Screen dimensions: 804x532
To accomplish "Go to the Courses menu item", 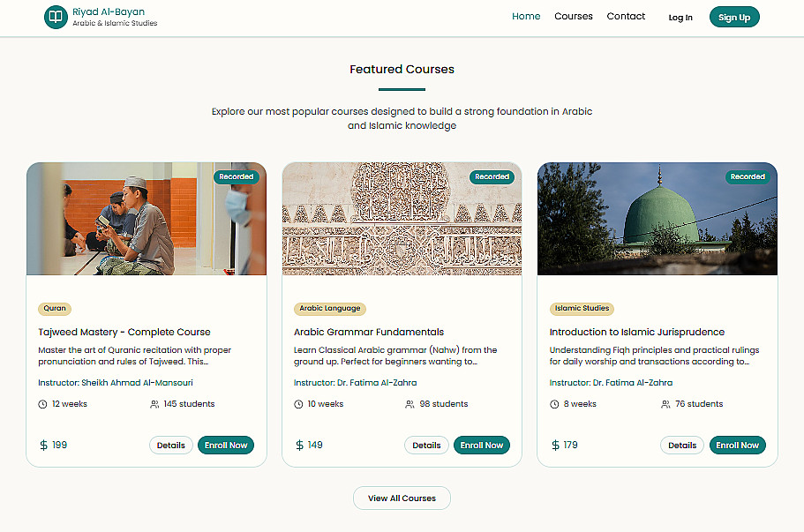I will click(574, 16).
